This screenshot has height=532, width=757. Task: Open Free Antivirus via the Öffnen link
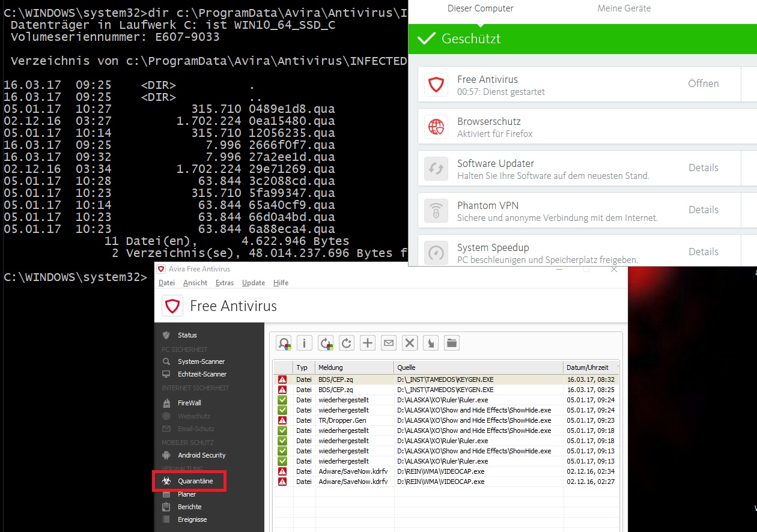click(x=703, y=84)
